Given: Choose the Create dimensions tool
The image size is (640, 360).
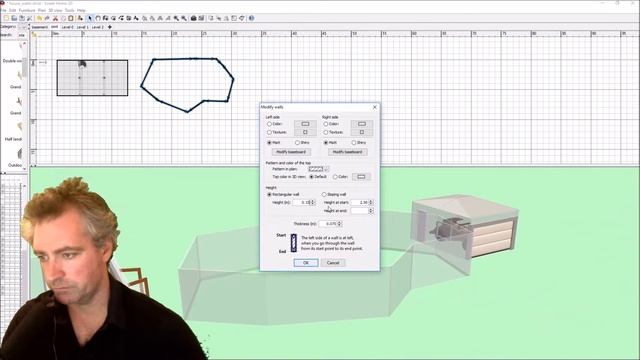Looking at the screenshot, I should tap(129, 18).
